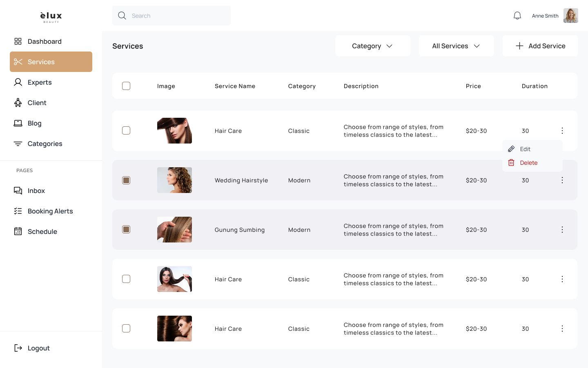Screen dimensions: 588x368
Task: Expand the Category dropdown
Action: click(372, 46)
